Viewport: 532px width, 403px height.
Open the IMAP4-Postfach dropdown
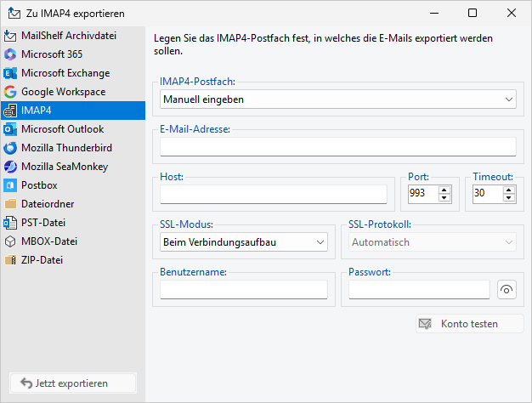click(337, 99)
